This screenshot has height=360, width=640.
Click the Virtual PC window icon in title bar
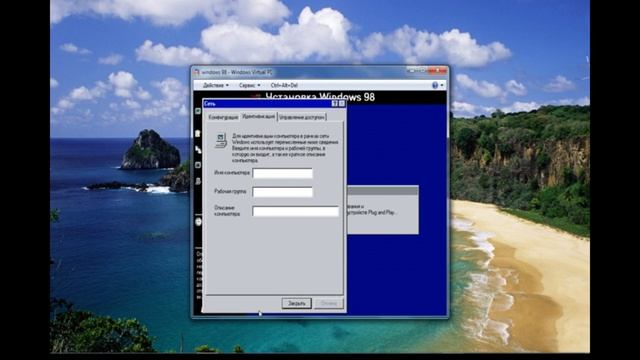point(196,72)
